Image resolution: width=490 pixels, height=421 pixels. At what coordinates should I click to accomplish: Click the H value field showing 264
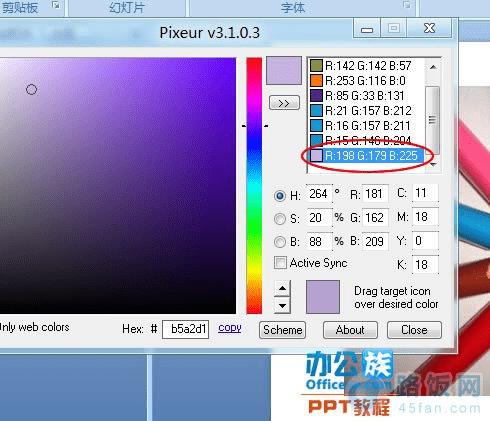[x=319, y=194]
